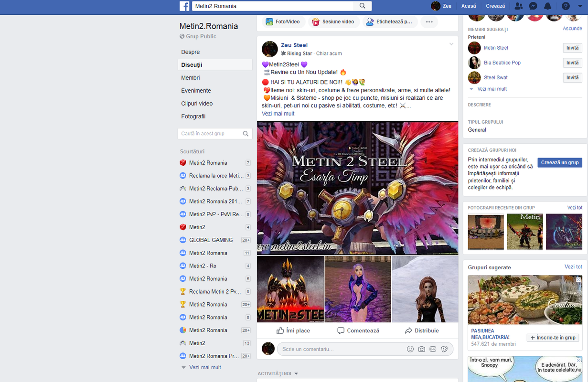This screenshot has width=588, height=382.
Task: Open Clipuri video section
Action: click(x=197, y=104)
